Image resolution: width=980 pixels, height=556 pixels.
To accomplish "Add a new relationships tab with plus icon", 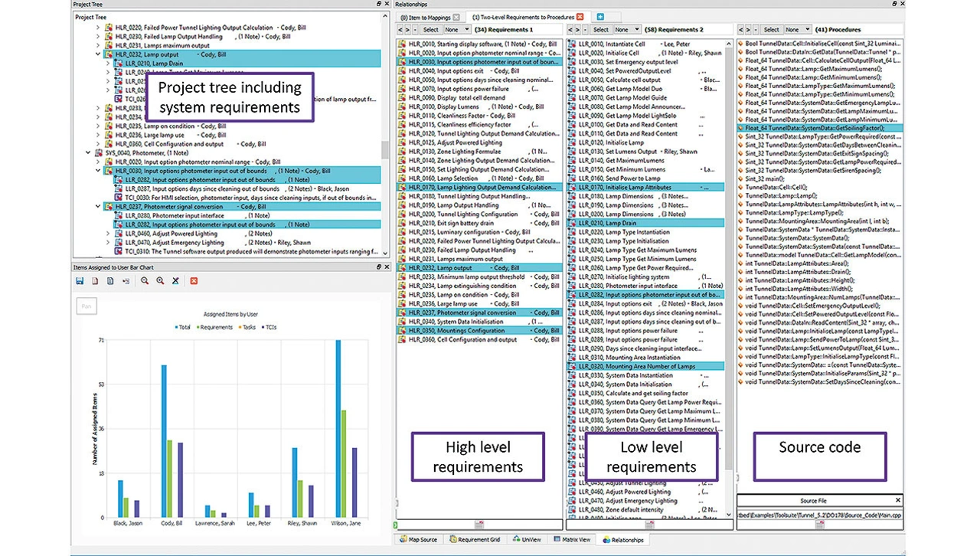I will point(600,17).
